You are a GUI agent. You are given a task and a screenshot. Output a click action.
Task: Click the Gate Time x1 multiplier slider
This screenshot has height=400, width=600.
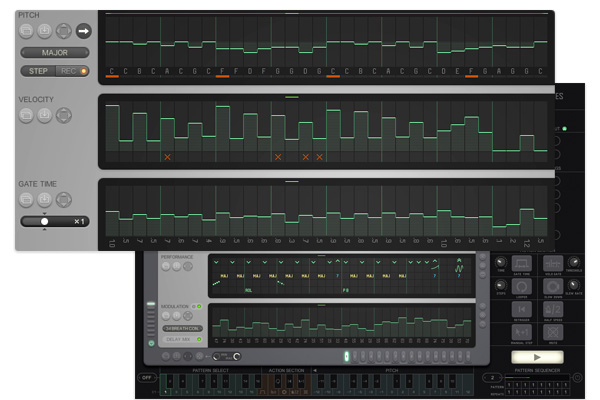pyautogui.click(x=55, y=221)
